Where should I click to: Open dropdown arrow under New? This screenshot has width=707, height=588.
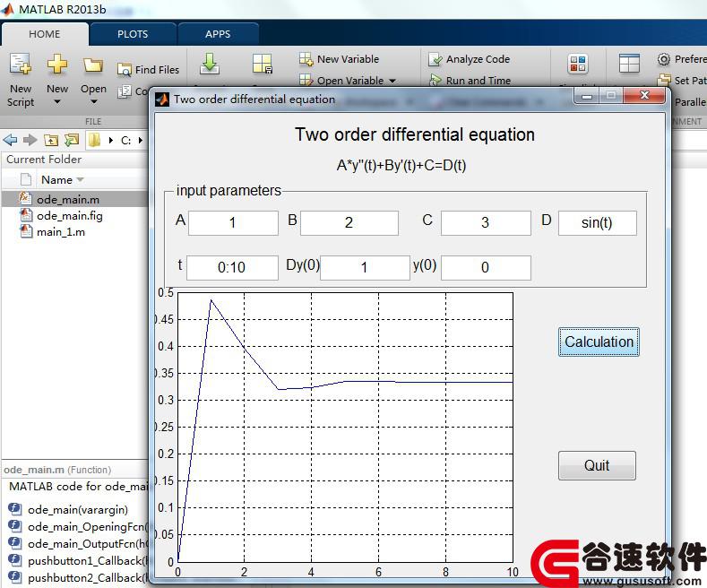(x=57, y=102)
